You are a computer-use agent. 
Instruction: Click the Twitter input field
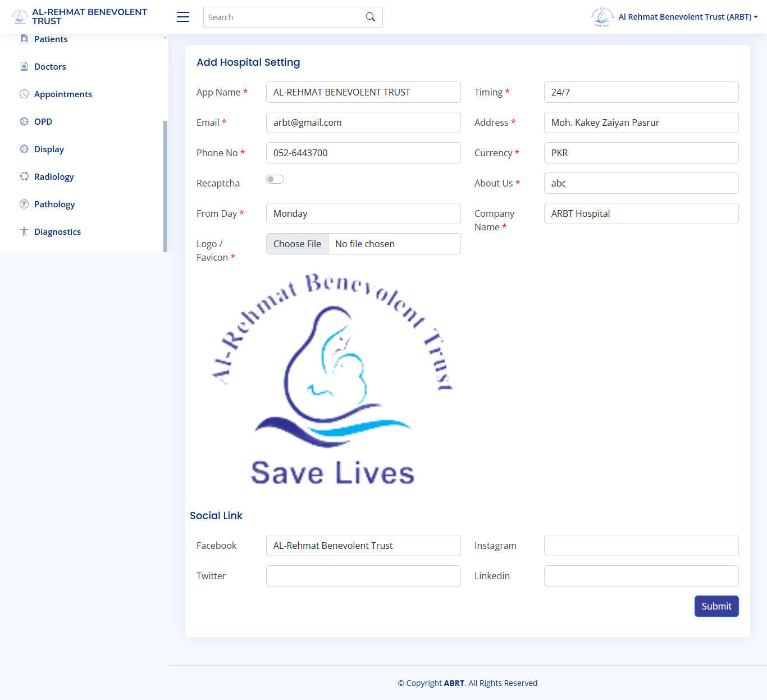(363, 576)
